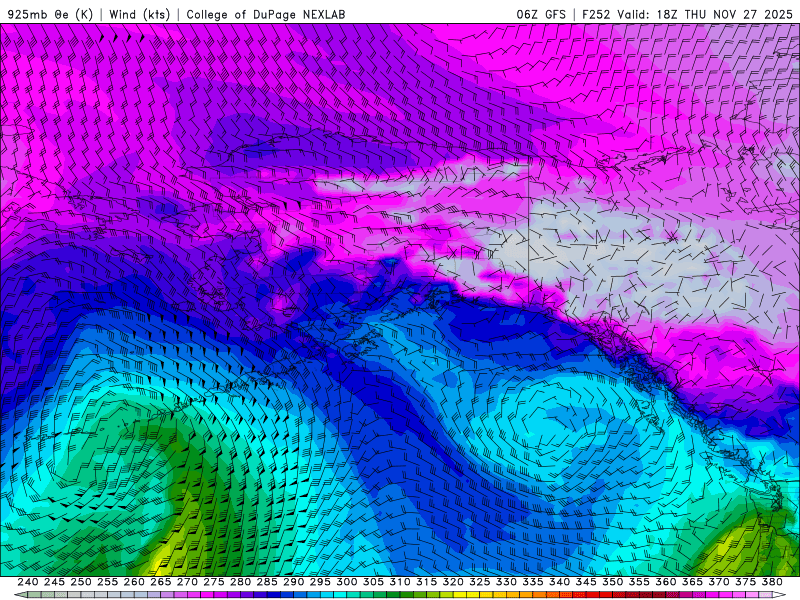Click the 260 value on the color scale

[134, 582]
